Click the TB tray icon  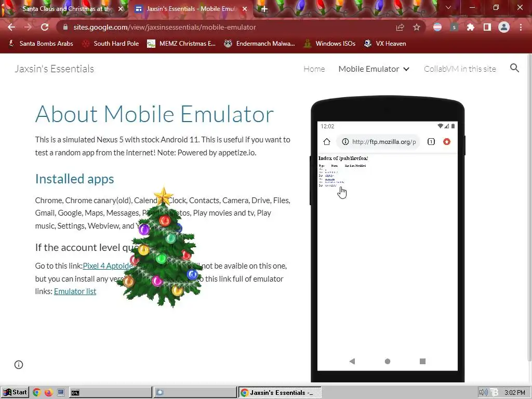click(495, 393)
